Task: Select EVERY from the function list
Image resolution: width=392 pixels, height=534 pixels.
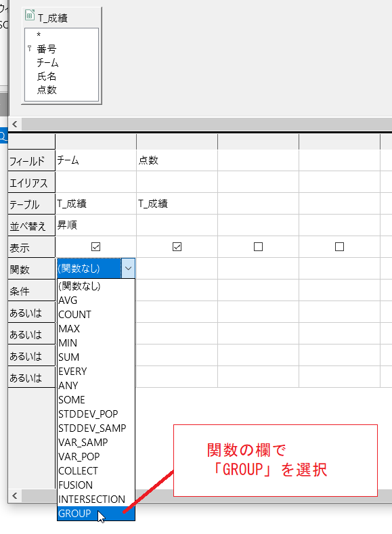Action: [x=95, y=371]
